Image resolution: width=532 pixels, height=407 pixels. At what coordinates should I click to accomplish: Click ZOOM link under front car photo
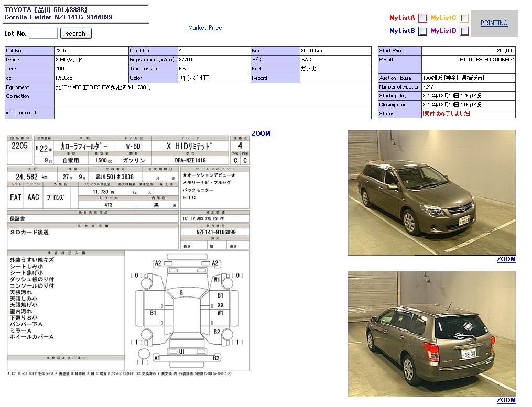pyautogui.click(x=506, y=259)
